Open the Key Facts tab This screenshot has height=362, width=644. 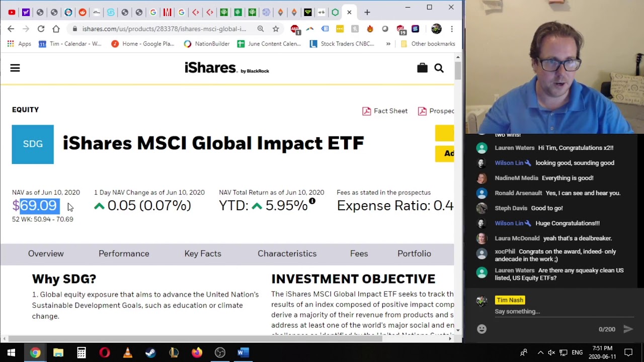(x=203, y=253)
